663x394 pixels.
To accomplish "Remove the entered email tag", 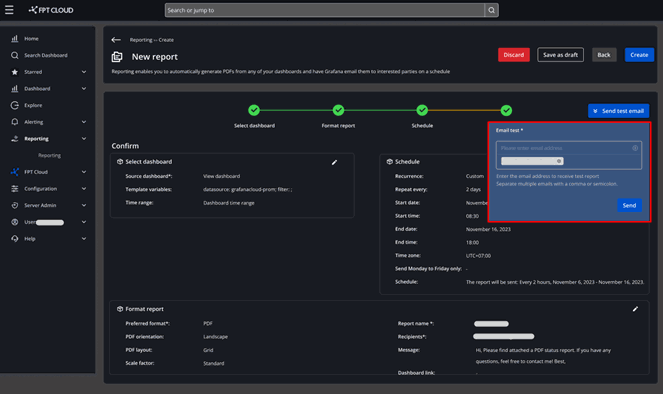I will point(559,161).
